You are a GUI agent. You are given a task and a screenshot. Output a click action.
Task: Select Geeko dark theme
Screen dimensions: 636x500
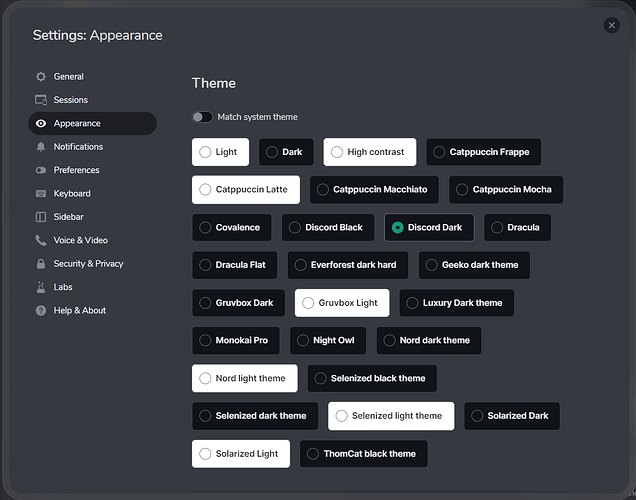(474, 265)
